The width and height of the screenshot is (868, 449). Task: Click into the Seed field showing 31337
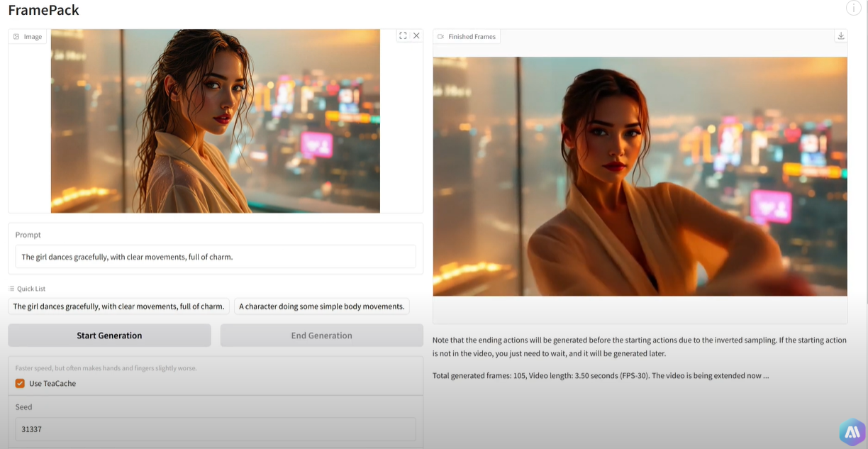click(x=216, y=429)
